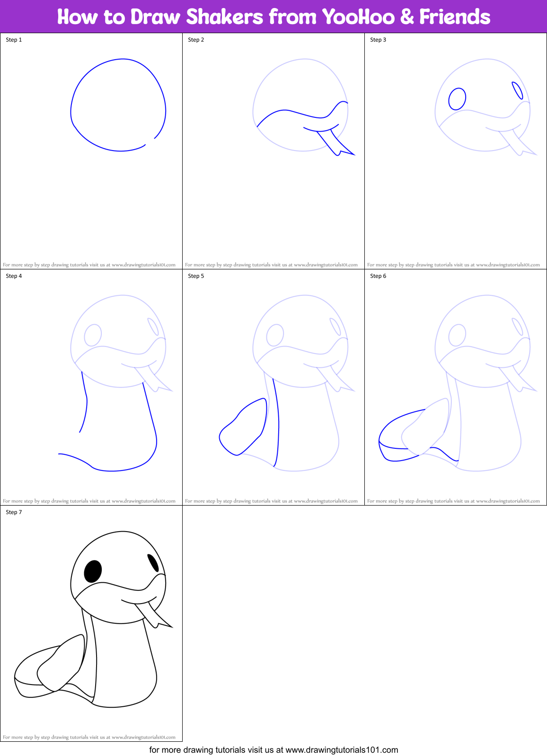Click the Step 4 panel website footer text
The width and height of the screenshot is (547, 756).
pyautogui.click(x=89, y=501)
